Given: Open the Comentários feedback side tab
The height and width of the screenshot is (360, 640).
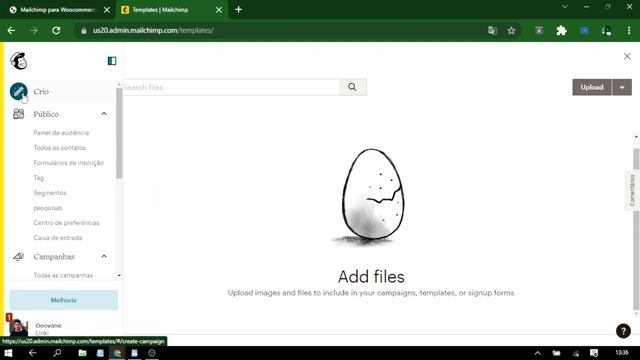Looking at the screenshot, I should (632, 190).
